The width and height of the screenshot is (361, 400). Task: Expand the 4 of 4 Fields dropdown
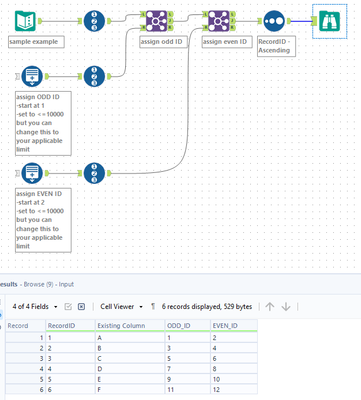pyautogui.click(x=35, y=307)
